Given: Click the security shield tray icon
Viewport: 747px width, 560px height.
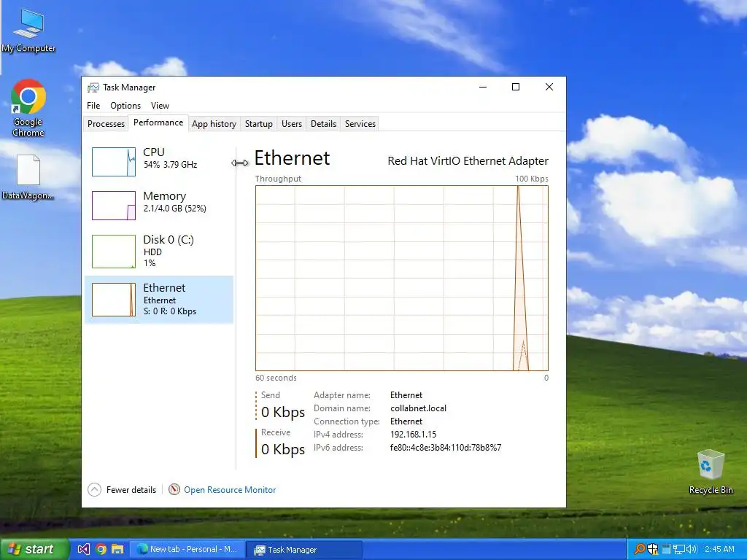Looking at the screenshot, I should click(x=653, y=549).
